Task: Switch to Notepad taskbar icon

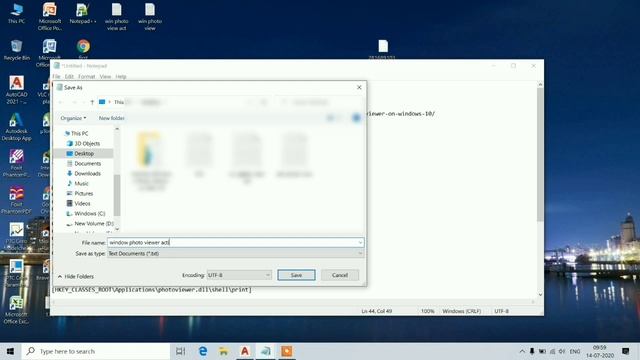Action: [x=266, y=351]
